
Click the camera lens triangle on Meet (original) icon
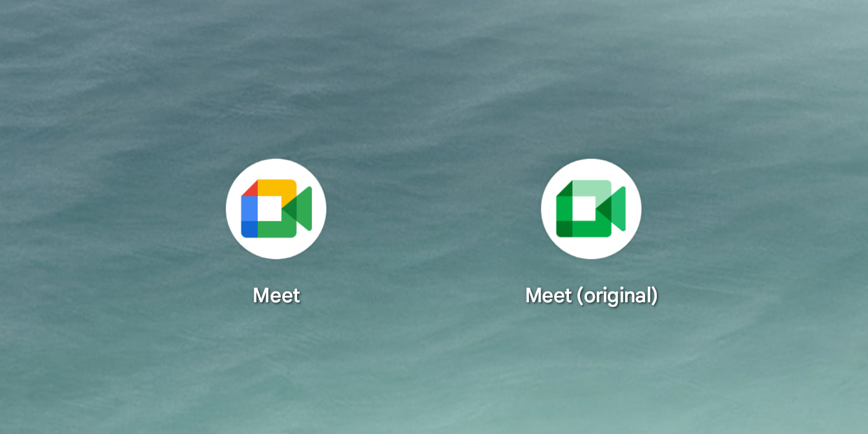point(618,209)
